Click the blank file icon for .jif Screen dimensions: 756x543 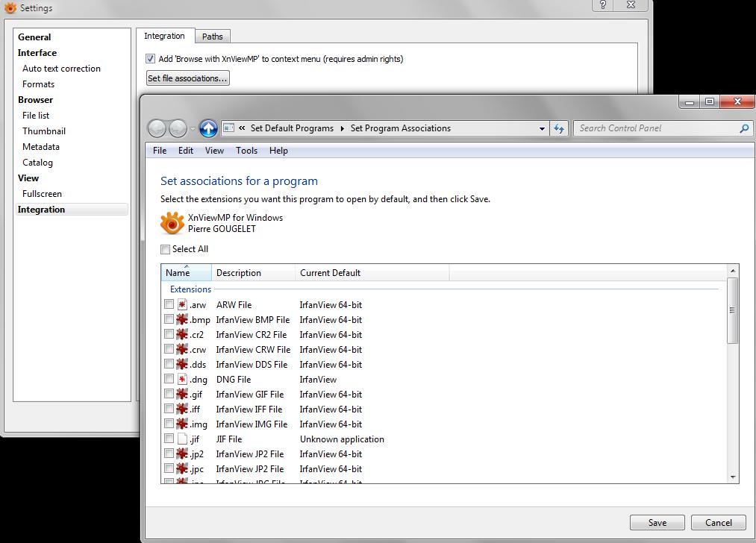pos(182,439)
